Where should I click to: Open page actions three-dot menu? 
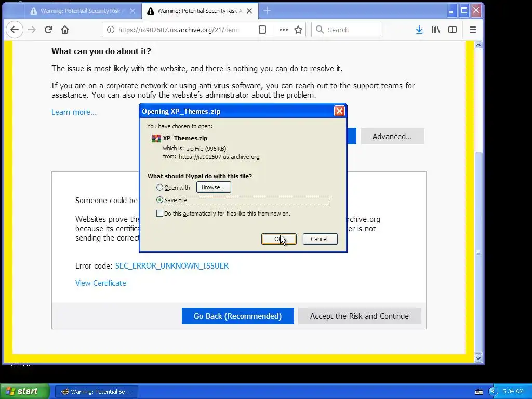tap(283, 30)
